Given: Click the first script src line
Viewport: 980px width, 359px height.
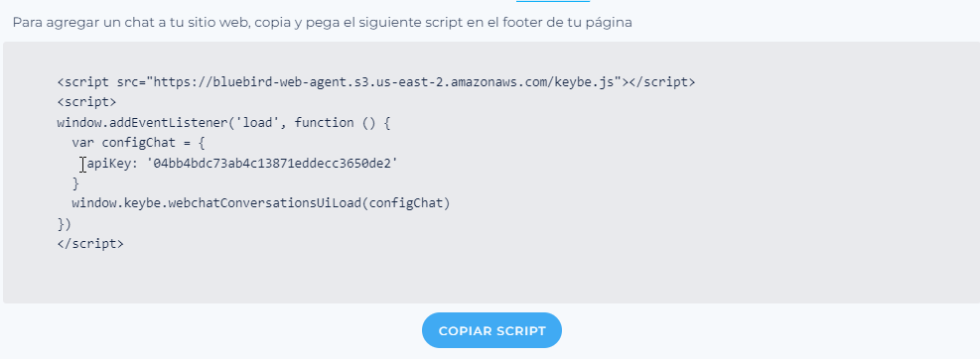Looking at the screenshot, I should point(375,82).
